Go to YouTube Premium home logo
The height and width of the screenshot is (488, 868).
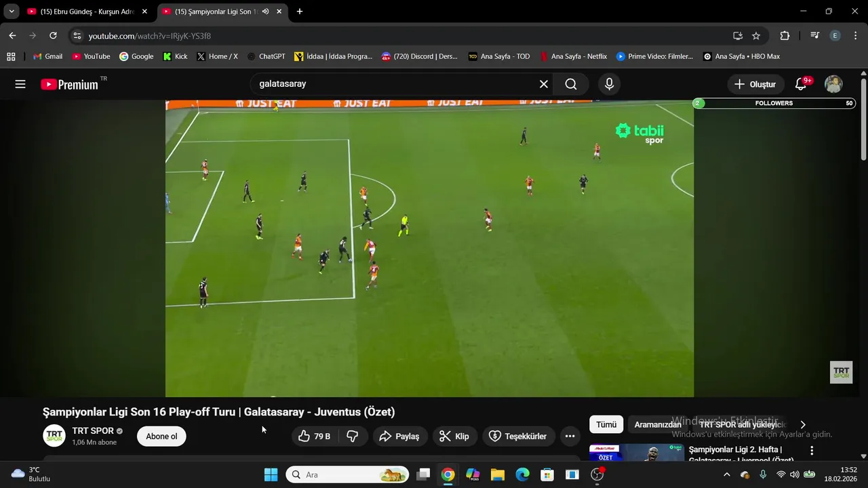point(69,84)
